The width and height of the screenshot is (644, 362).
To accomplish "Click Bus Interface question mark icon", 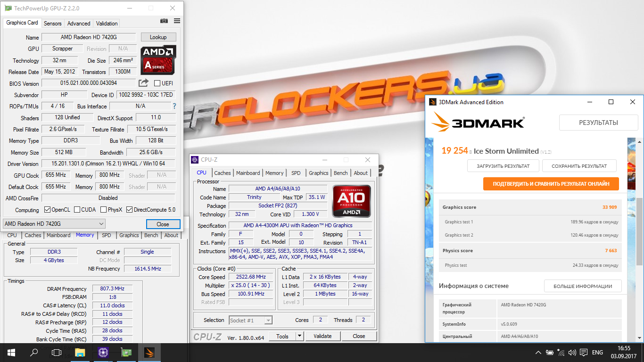I will 174,106.
